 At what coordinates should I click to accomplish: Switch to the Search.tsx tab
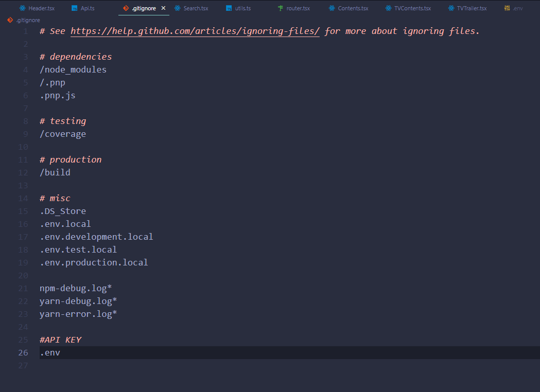click(x=191, y=8)
